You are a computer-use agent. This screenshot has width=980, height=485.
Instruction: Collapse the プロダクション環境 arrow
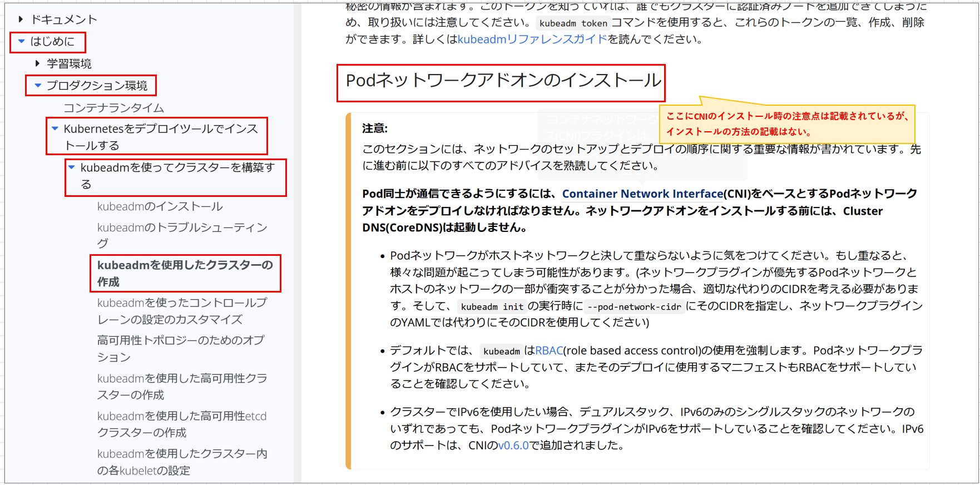click(38, 85)
